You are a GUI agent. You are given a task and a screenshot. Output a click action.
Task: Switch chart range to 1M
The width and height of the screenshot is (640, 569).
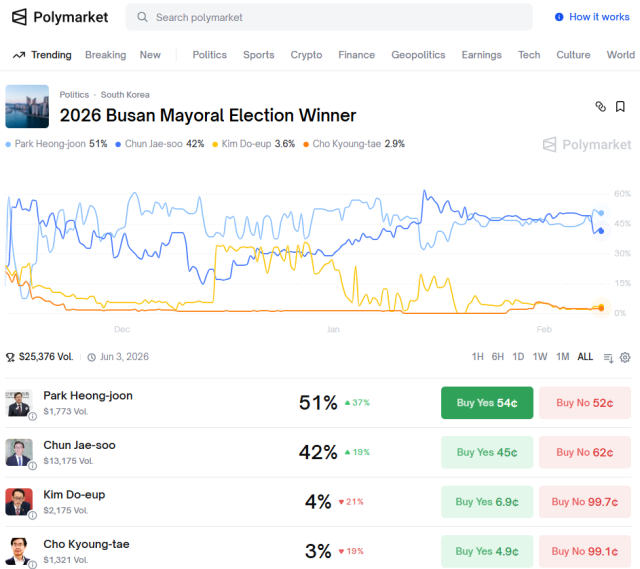tap(563, 357)
